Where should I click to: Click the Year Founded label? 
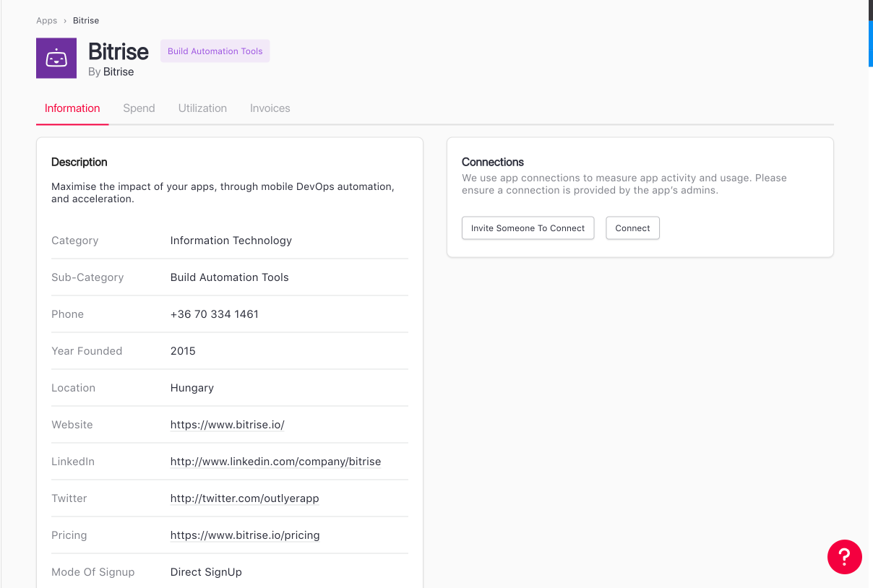(87, 351)
